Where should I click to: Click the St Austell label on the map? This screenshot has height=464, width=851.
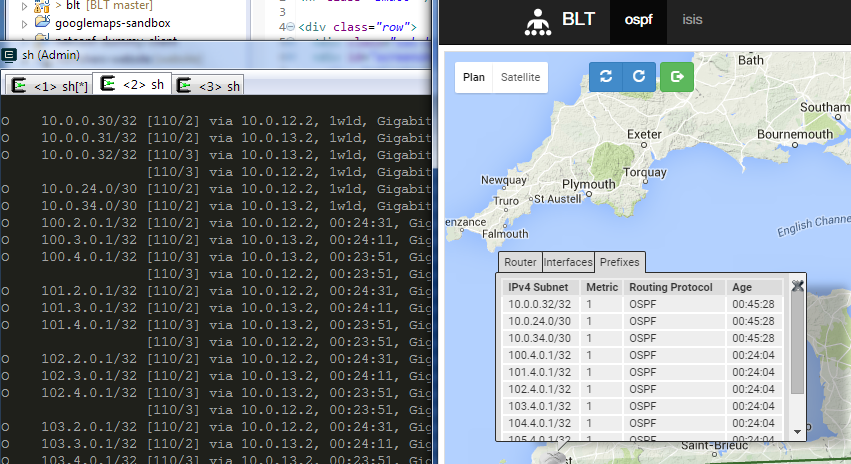pos(557,199)
